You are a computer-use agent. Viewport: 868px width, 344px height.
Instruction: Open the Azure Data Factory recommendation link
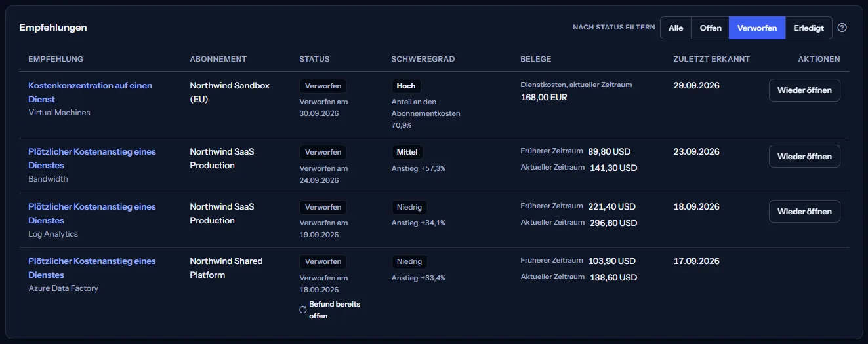click(92, 268)
